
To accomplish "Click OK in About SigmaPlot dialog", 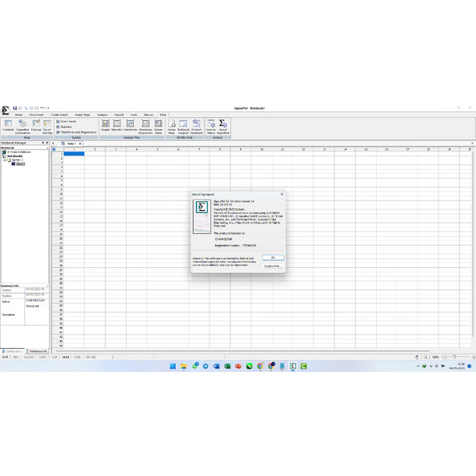I will (x=273, y=258).
